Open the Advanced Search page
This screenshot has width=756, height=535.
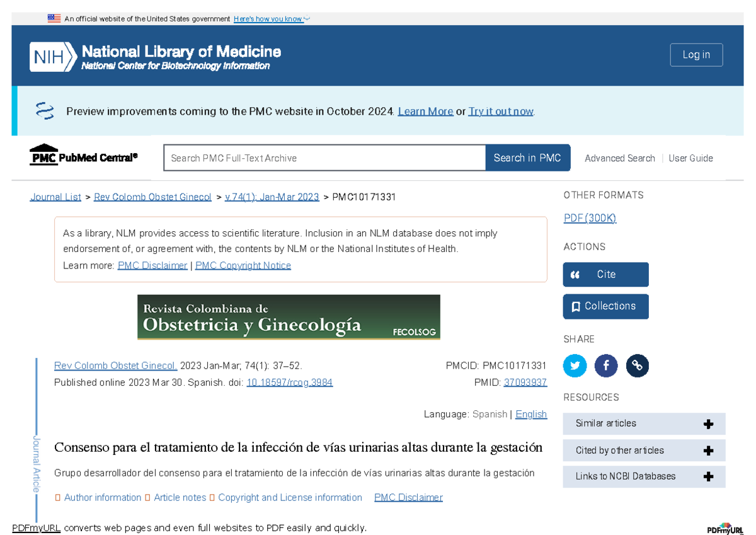619,158
